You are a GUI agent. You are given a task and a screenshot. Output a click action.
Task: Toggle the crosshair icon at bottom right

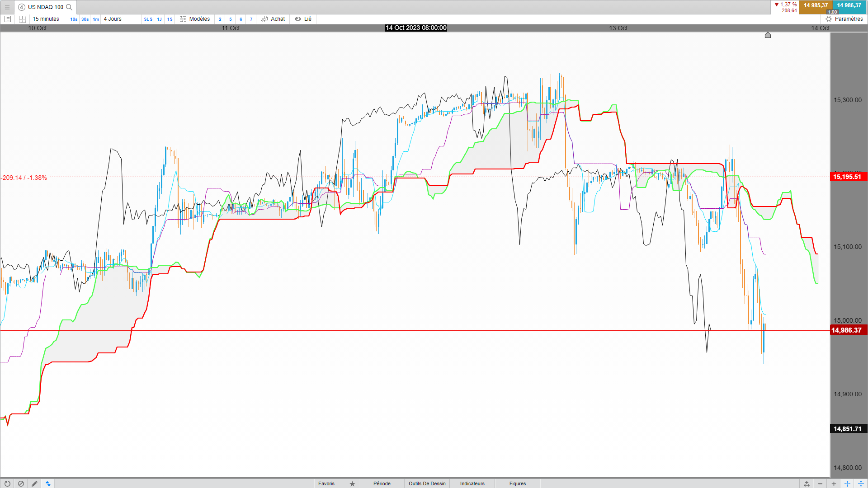[847, 483]
